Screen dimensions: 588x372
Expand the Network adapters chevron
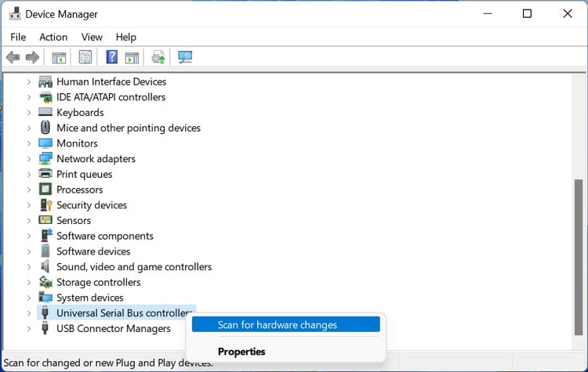[x=29, y=159]
